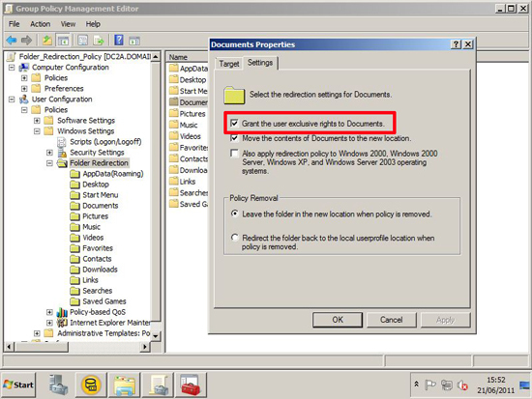The image size is (532, 399).
Task: Click the Show/Hide Console Tree icon
Action: click(63, 41)
